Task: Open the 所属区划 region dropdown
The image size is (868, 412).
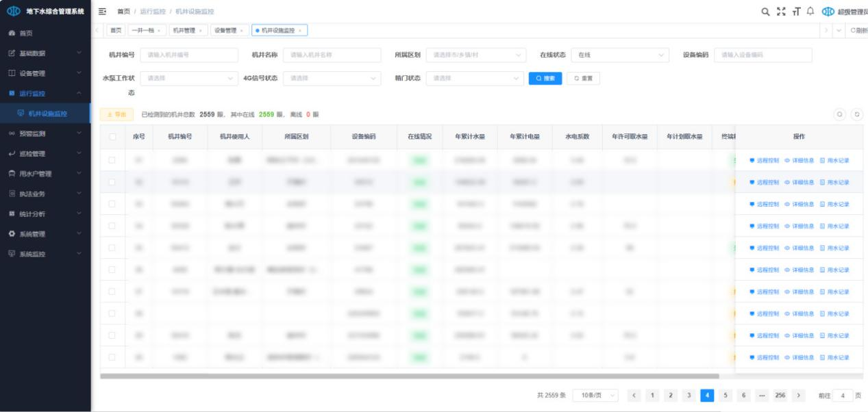Action: pos(475,55)
